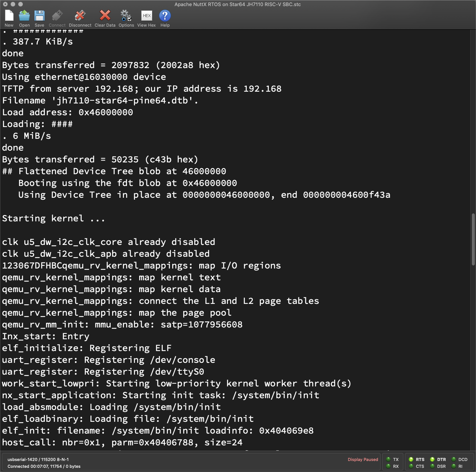Toggle the RTS indicator LED
The image size is (476, 472).
pos(411,459)
